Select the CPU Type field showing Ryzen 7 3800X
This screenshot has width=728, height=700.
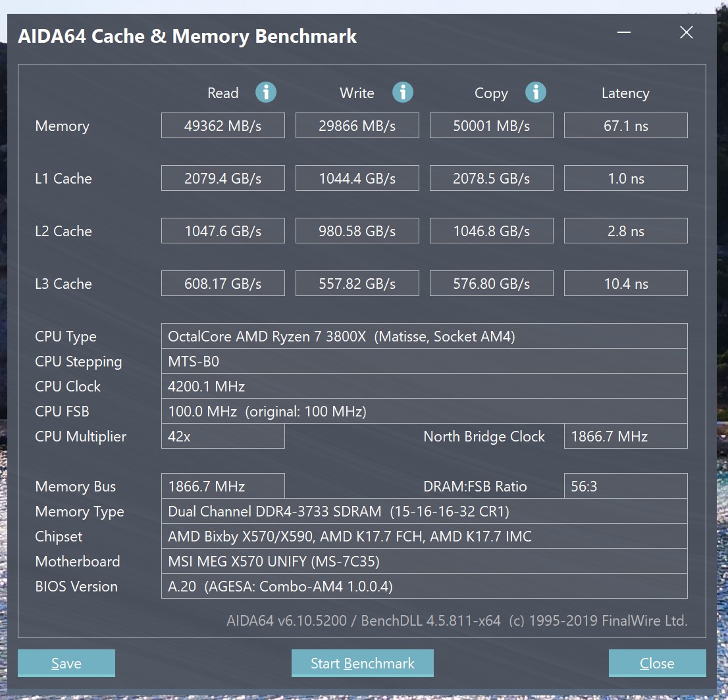(425, 336)
